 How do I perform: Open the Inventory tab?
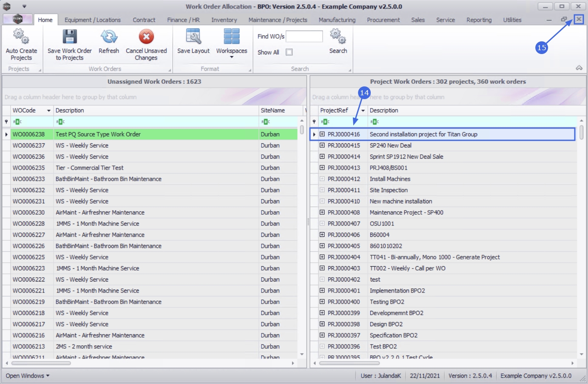[x=224, y=20]
